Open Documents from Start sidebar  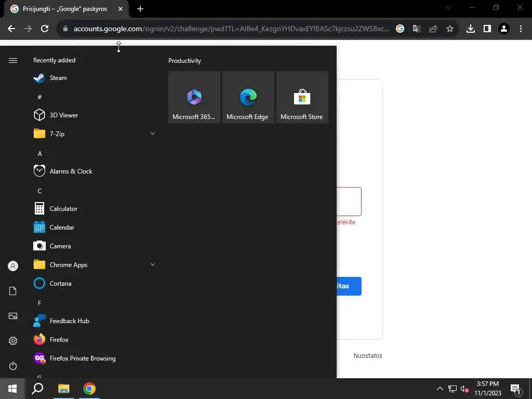click(13, 291)
